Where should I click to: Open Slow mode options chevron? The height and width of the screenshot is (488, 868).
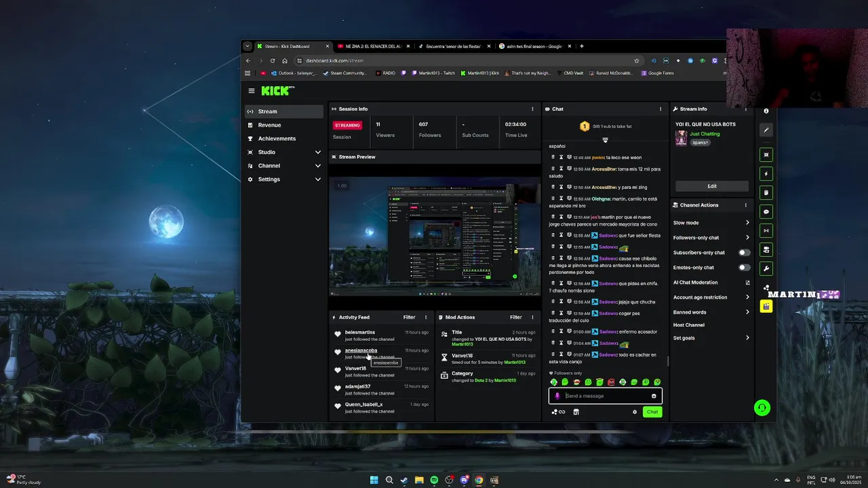747,223
